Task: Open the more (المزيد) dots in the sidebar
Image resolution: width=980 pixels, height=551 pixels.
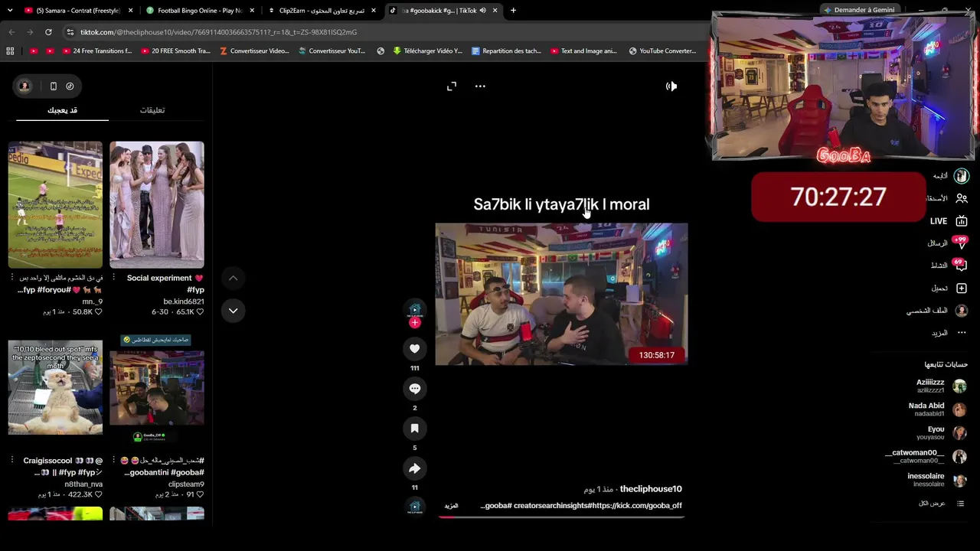Action: [x=962, y=333]
